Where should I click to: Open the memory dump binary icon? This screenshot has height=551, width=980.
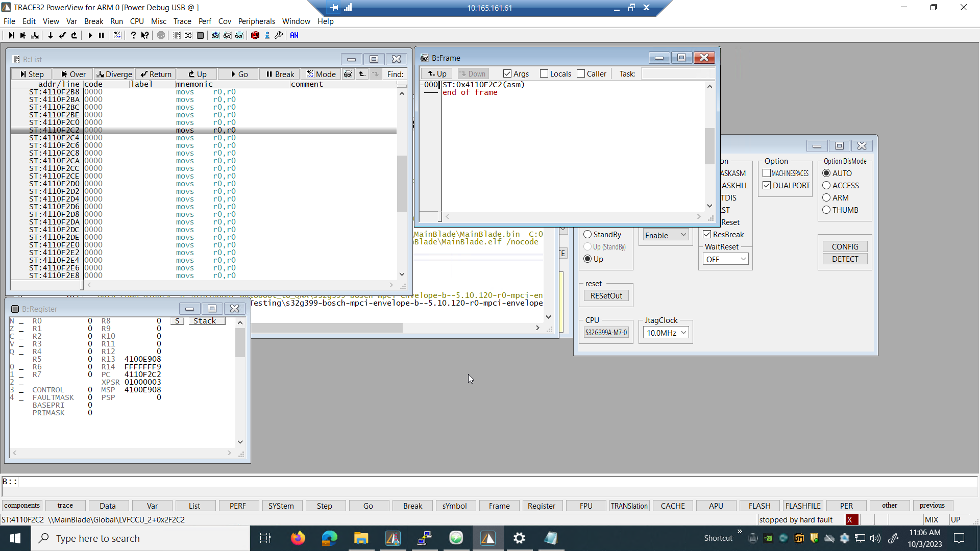tap(188, 35)
